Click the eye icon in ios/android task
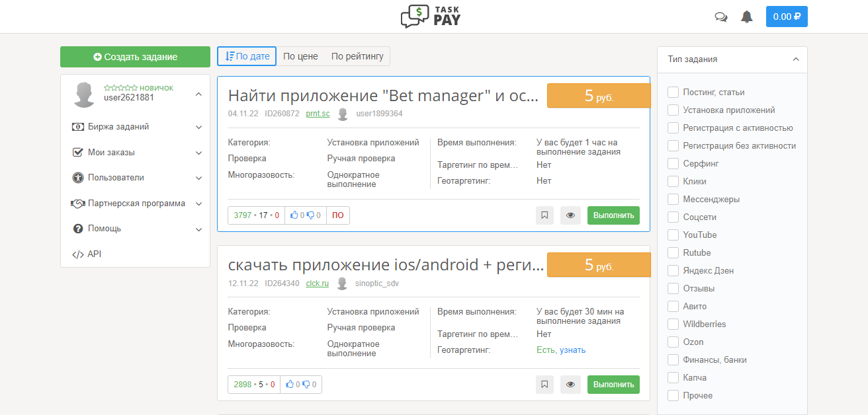This screenshot has width=868, height=415. [570, 385]
